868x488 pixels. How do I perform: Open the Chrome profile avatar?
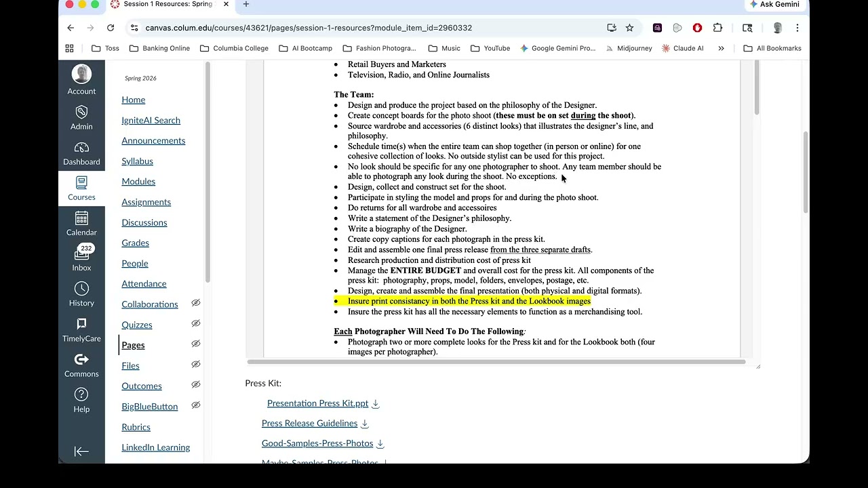tap(778, 28)
